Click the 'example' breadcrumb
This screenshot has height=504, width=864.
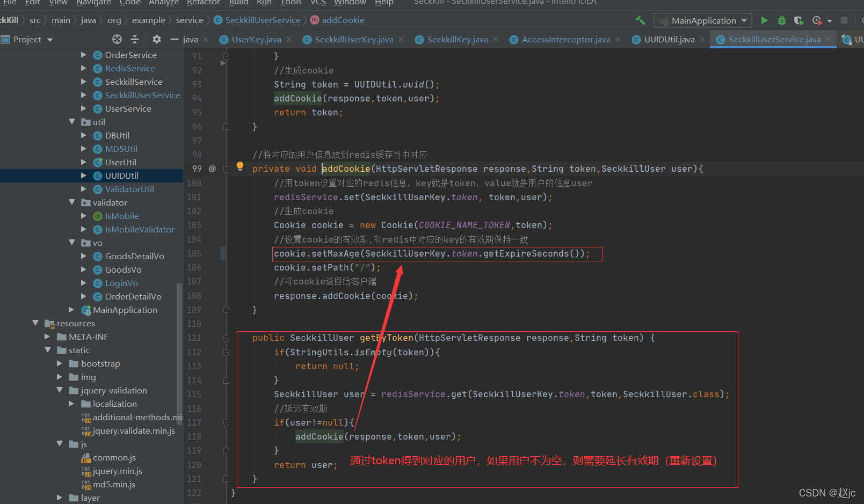pos(149,20)
